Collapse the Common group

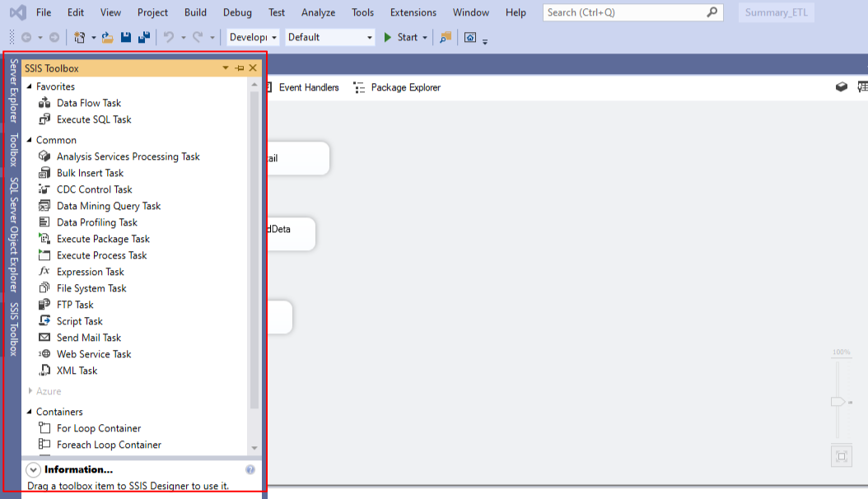pos(30,140)
